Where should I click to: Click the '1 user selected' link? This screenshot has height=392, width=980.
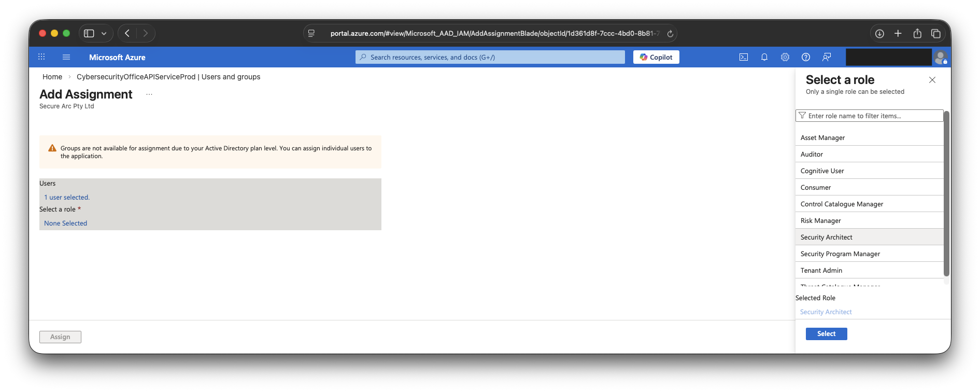click(67, 198)
